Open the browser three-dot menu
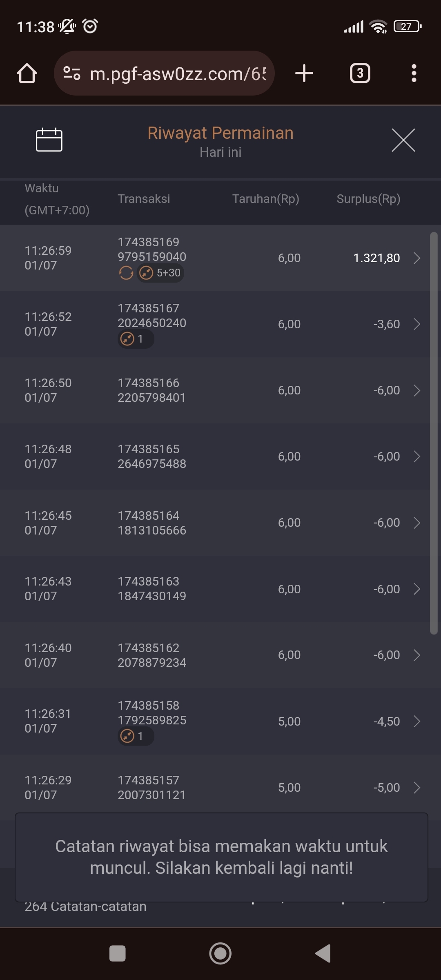 [414, 73]
